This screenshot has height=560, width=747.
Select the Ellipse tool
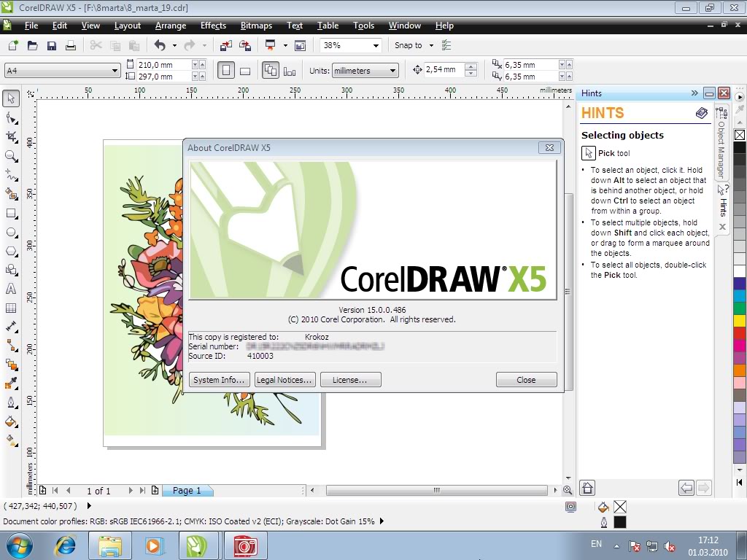[11, 233]
